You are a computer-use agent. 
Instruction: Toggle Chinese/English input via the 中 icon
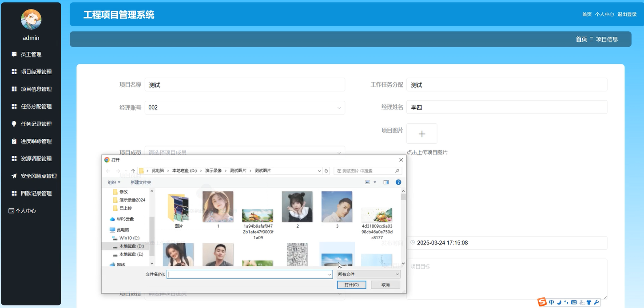[x=551, y=302]
